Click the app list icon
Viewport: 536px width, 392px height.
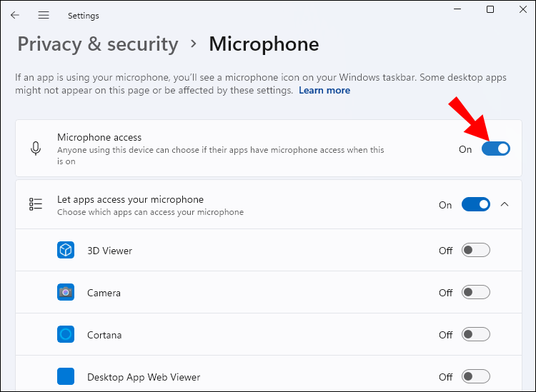(35, 205)
